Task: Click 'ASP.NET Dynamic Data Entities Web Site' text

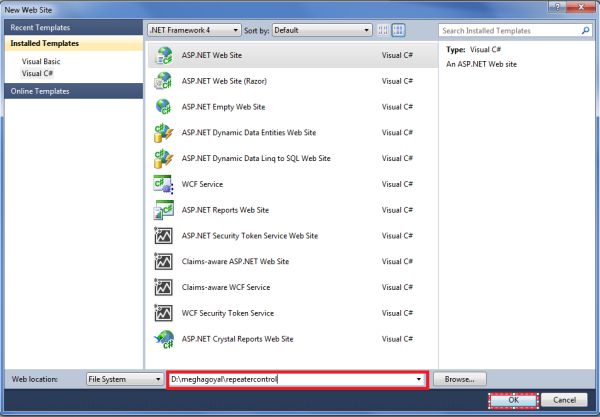Action: pos(249,133)
